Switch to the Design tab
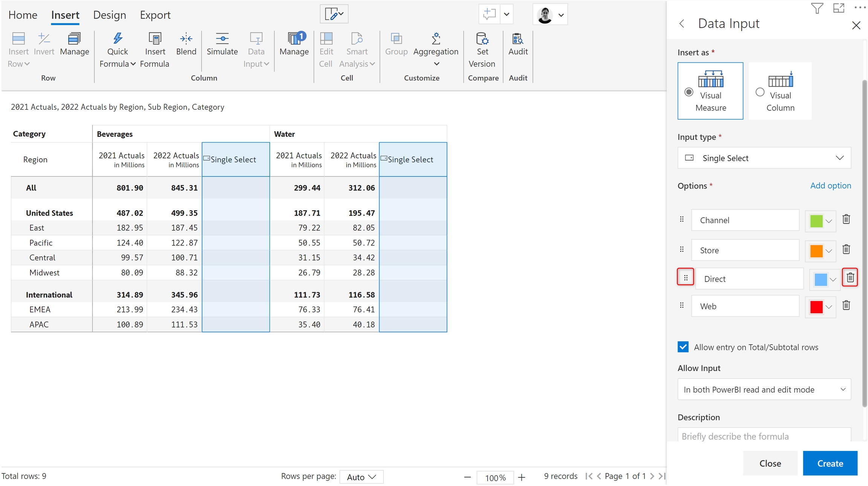The height and width of the screenshot is (486, 868). tap(109, 15)
